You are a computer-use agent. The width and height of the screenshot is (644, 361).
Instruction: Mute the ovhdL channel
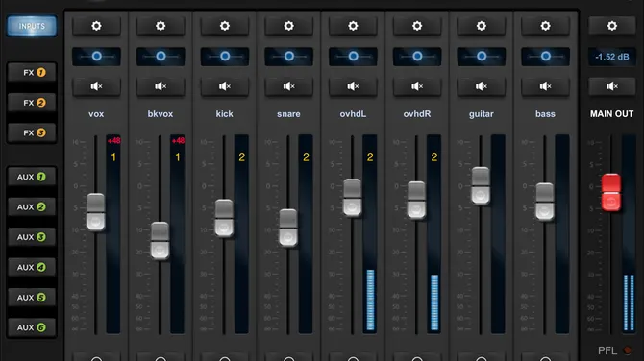point(353,86)
